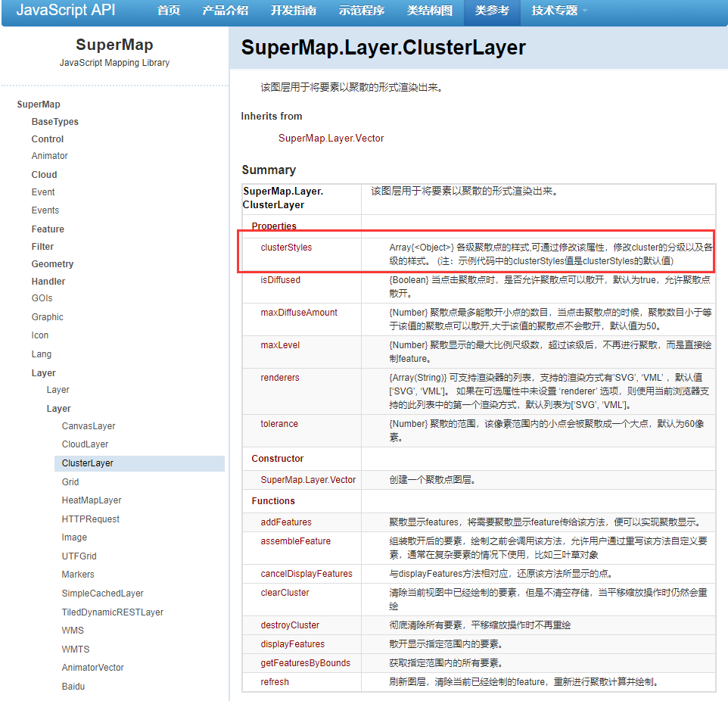
Task: Open the clearCluster function link
Action: coord(285,593)
